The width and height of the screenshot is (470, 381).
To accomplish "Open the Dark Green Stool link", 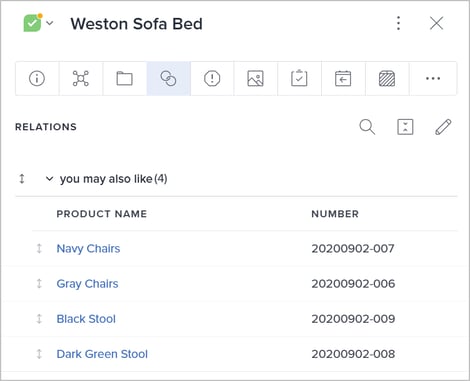I will click(102, 354).
